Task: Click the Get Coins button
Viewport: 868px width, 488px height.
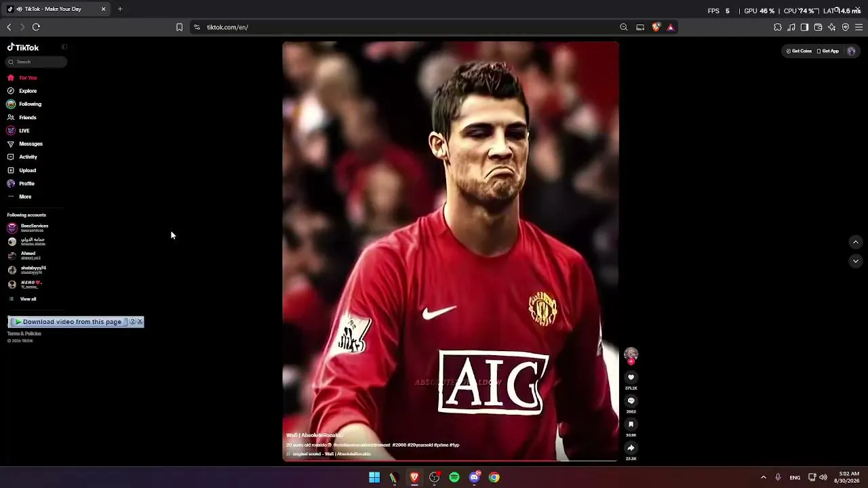Action: [x=799, y=51]
